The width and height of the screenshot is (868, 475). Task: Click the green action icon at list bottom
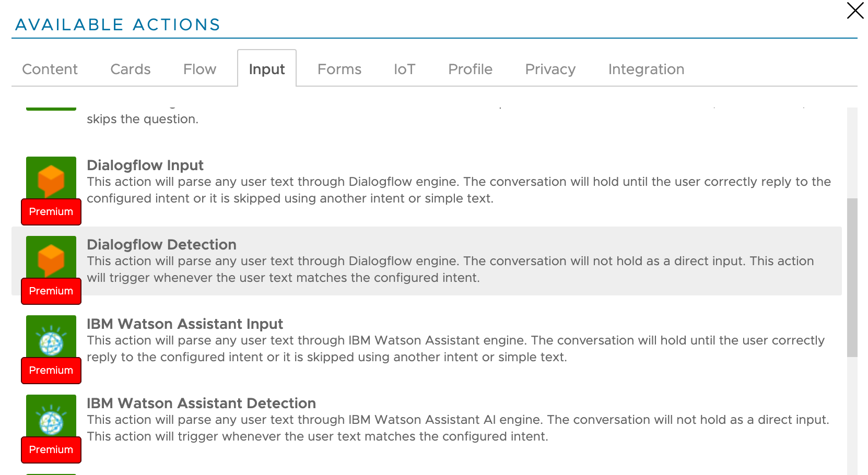tap(51, 471)
